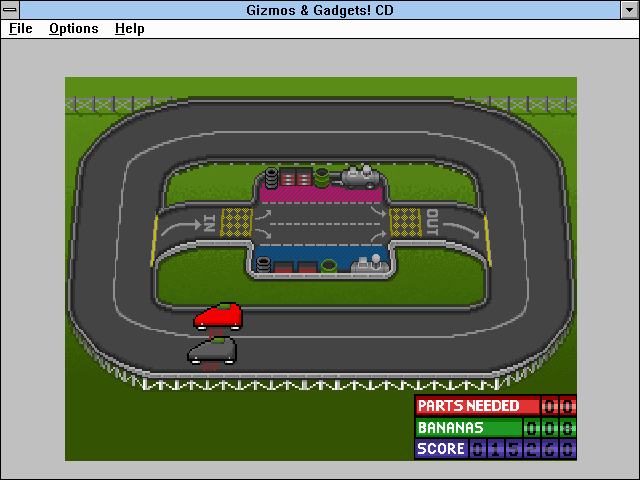Screen dimensions: 640x480
Task: Click the red toolboxes in magenta pit
Action: [x=296, y=177]
